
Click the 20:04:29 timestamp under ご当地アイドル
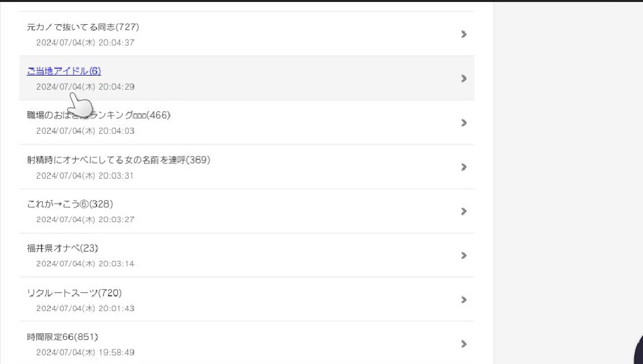click(86, 87)
